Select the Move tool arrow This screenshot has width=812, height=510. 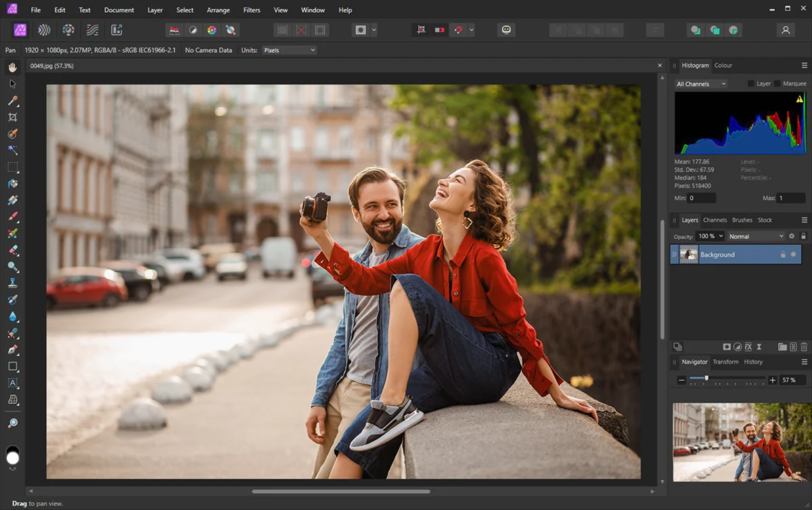[x=13, y=84]
